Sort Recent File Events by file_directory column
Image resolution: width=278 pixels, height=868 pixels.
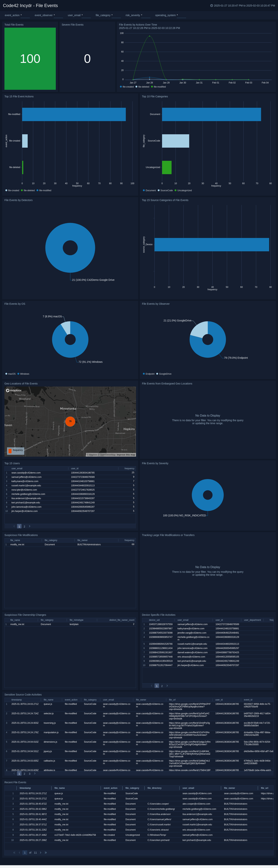(155, 788)
